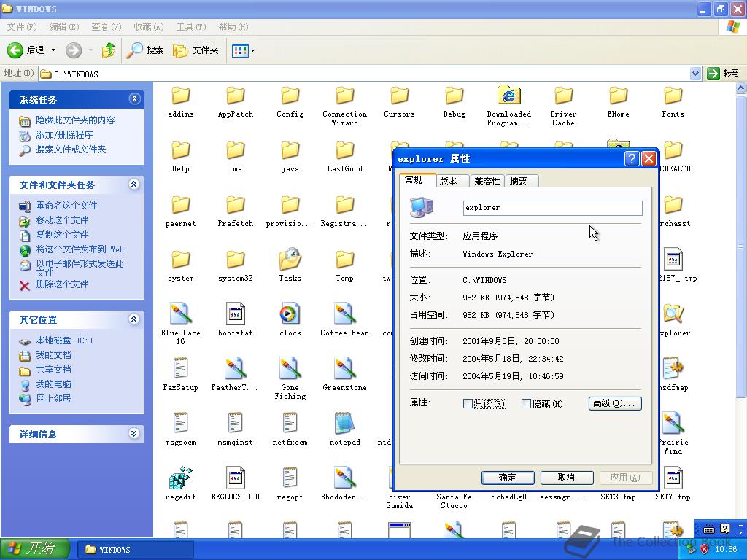Select the notepad file icon
This screenshot has height=560, width=747.
(344, 424)
